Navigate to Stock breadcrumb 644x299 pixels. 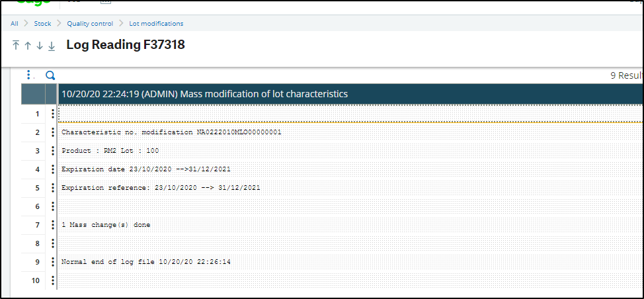(43, 24)
